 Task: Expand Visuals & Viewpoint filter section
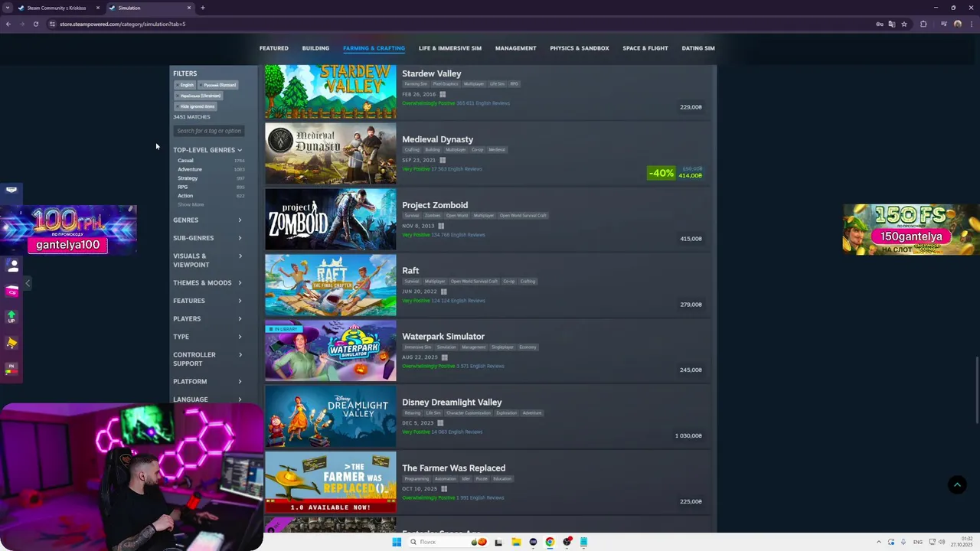coord(207,260)
